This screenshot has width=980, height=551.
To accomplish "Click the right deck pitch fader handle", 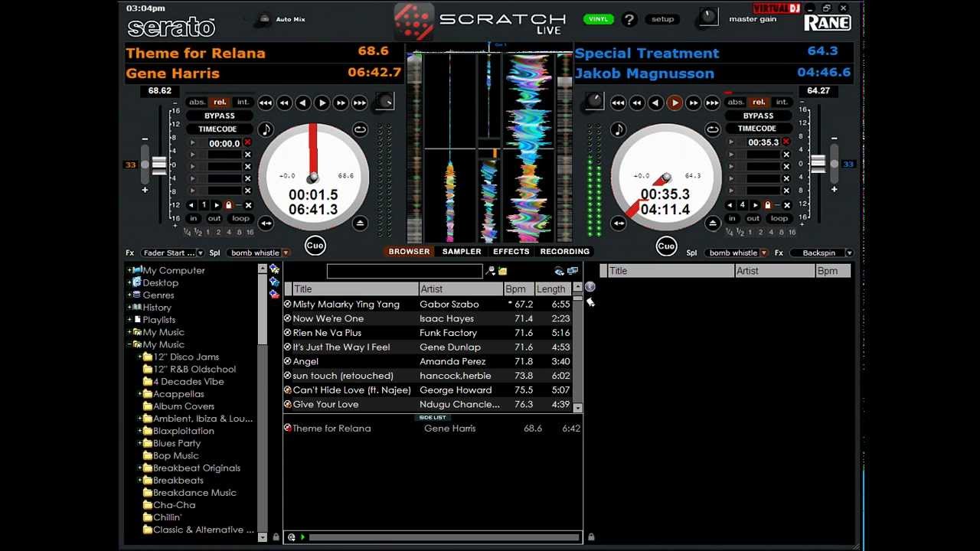I will coord(818,164).
